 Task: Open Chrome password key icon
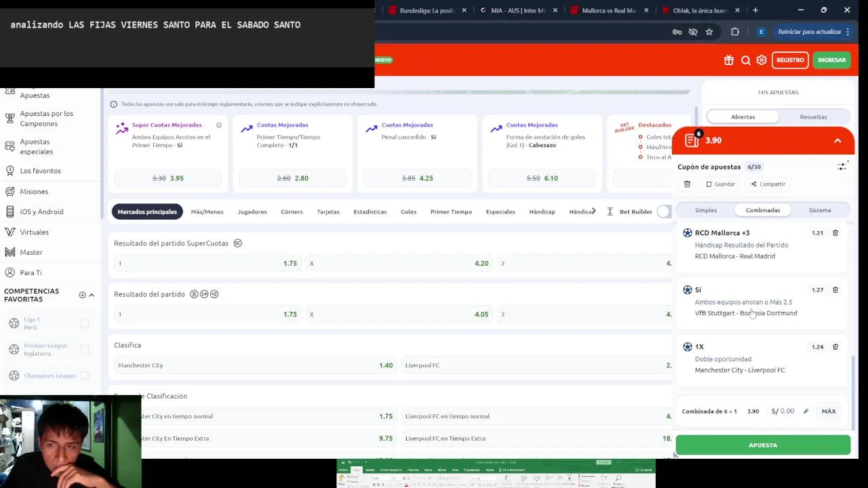pos(677,32)
